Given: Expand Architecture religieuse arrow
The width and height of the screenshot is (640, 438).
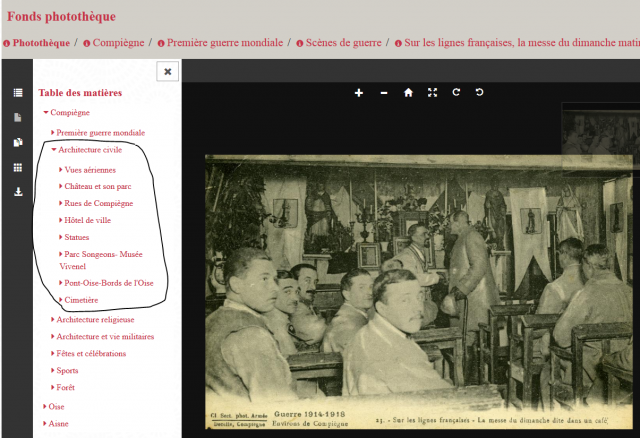Looking at the screenshot, I should (x=53, y=319).
